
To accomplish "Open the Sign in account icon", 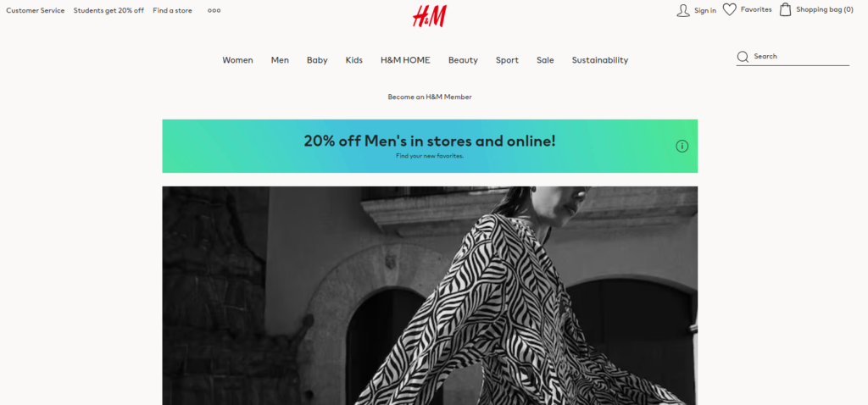I will [x=683, y=10].
